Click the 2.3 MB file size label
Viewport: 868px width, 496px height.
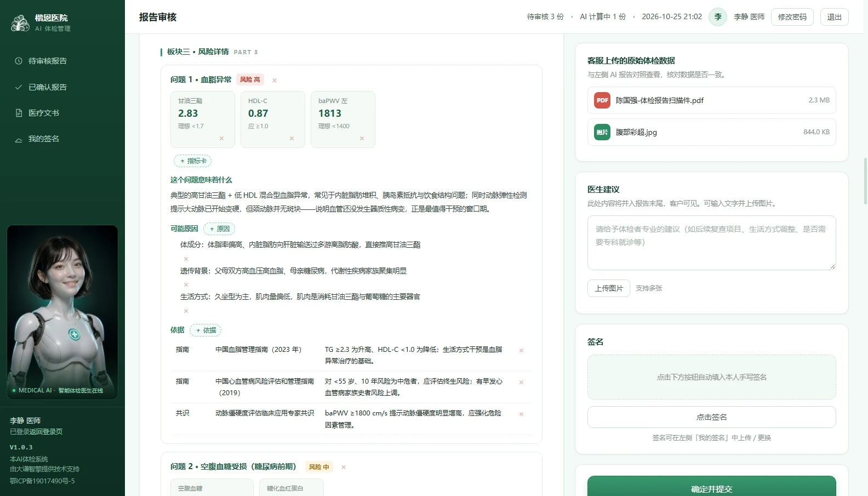coord(819,100)
